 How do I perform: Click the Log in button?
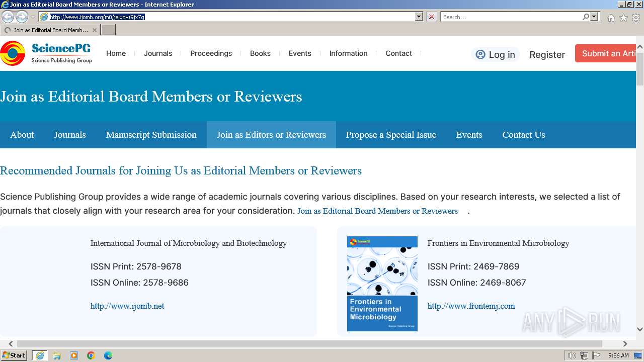point(496,54)
